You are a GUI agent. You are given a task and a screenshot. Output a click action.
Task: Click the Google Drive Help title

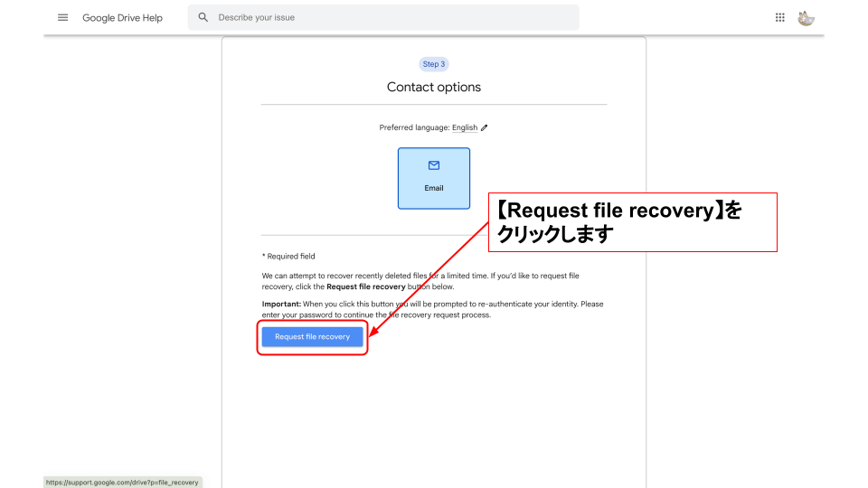pos(122,17)
